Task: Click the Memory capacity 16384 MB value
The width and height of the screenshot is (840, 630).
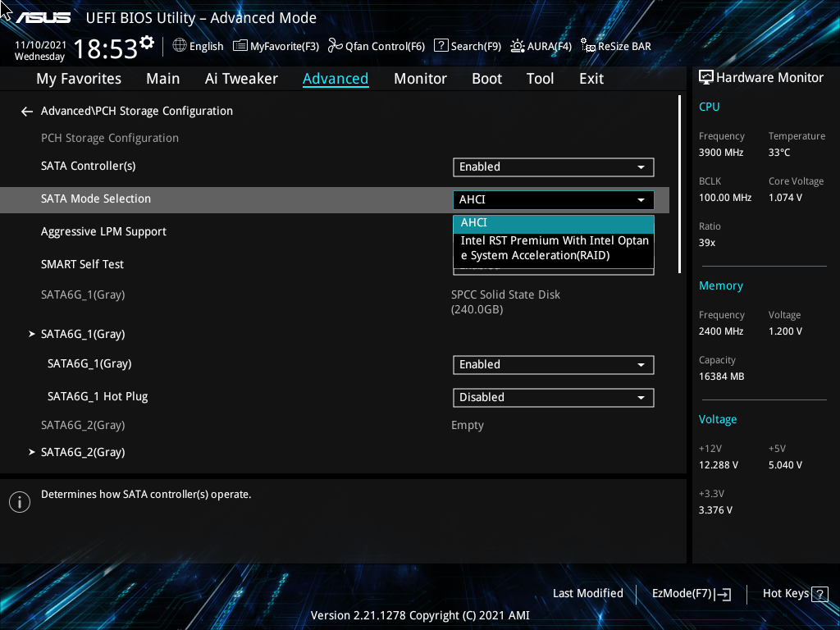Action: click(x=721, y=377)
